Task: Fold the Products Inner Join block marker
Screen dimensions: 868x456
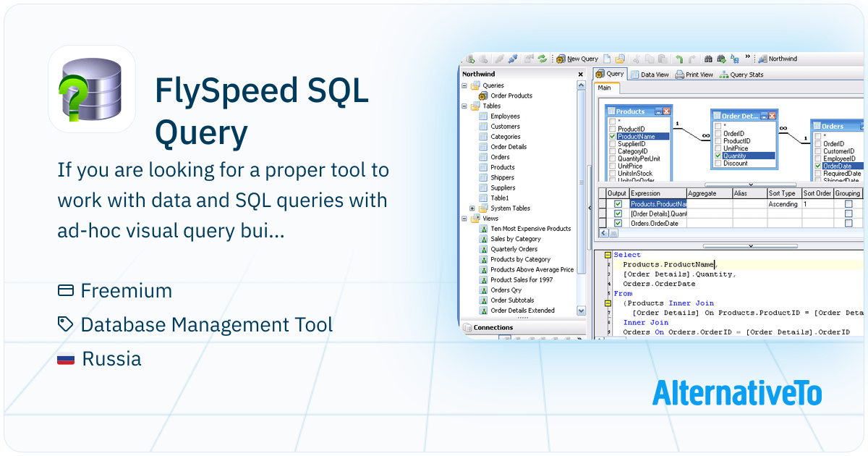Action: pyautogui.click(x=608, y=303)
